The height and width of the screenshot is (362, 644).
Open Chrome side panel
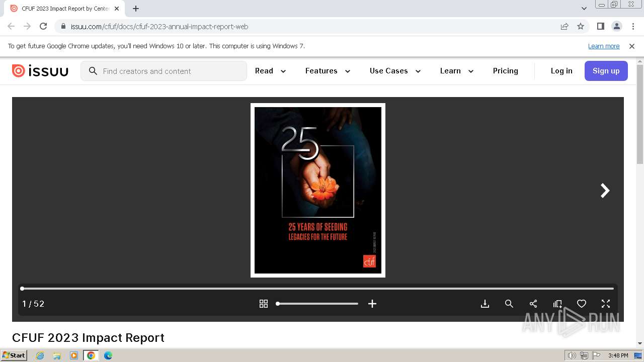tap(601, 26)
